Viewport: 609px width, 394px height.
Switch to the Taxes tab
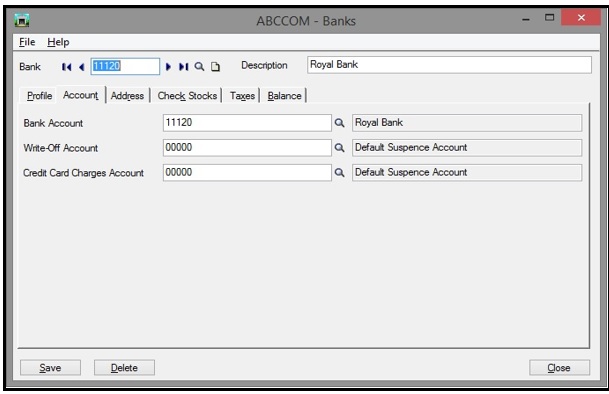tap(242, 96)
